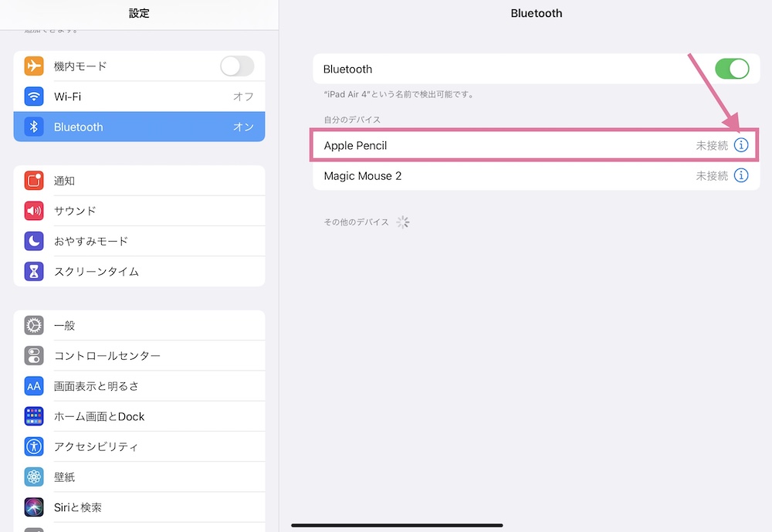Select the 一般 gear icon
Screen dimensions: 772x532
(33, 325)
